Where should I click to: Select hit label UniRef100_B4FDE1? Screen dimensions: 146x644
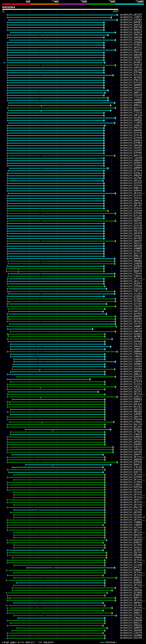point(131,22)
